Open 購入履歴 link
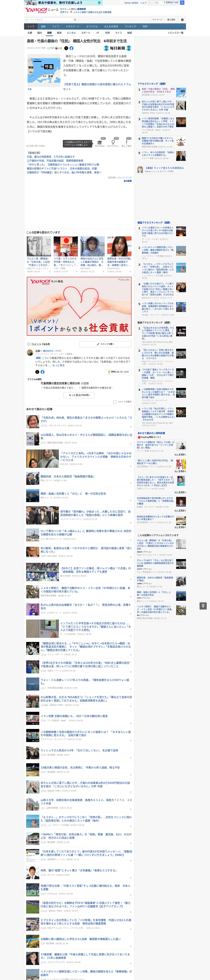This screenshot has height=980, width=210. coord(171,19)
